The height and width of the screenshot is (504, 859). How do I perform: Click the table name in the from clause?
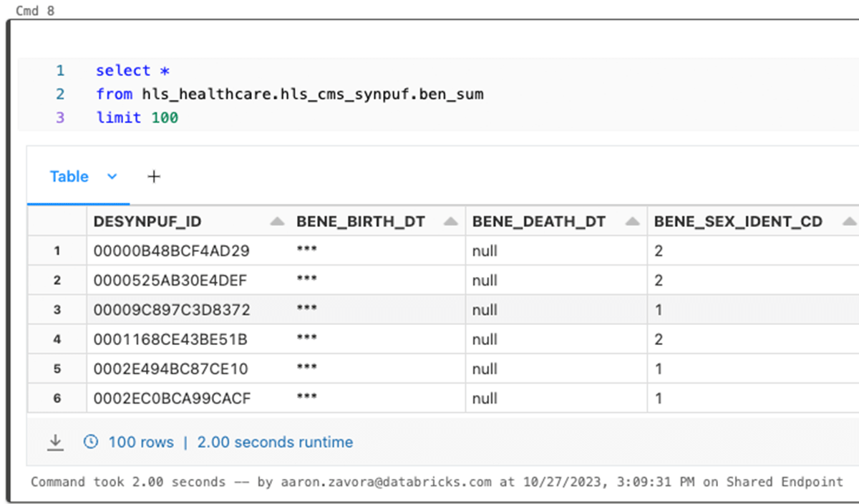click(312, 94)
